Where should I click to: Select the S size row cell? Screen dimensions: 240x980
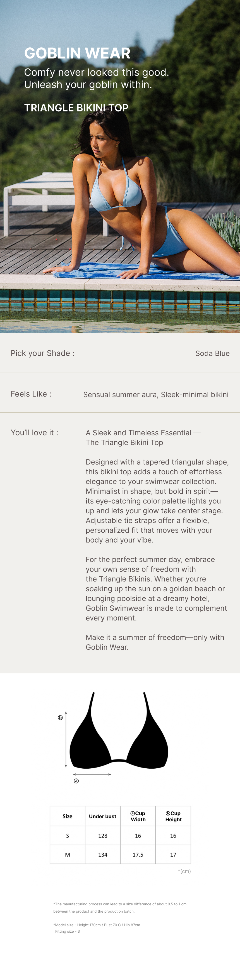click(x=68, y=835)
